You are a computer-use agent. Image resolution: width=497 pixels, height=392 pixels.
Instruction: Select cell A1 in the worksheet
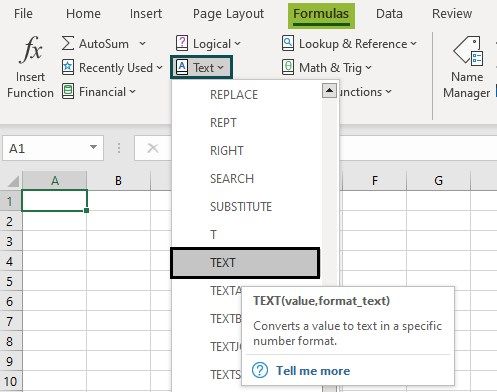click(54, 200)
